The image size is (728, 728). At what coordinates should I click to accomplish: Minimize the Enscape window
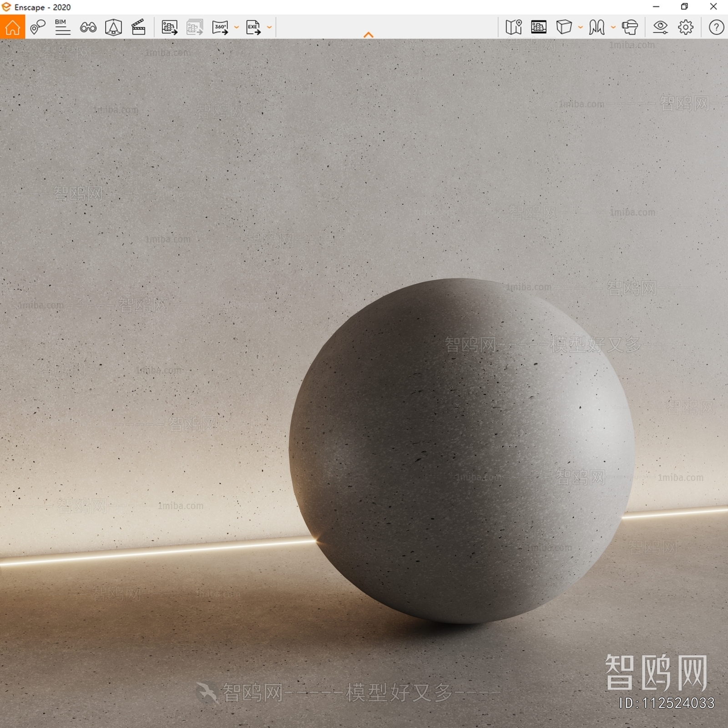coord(656,7)
